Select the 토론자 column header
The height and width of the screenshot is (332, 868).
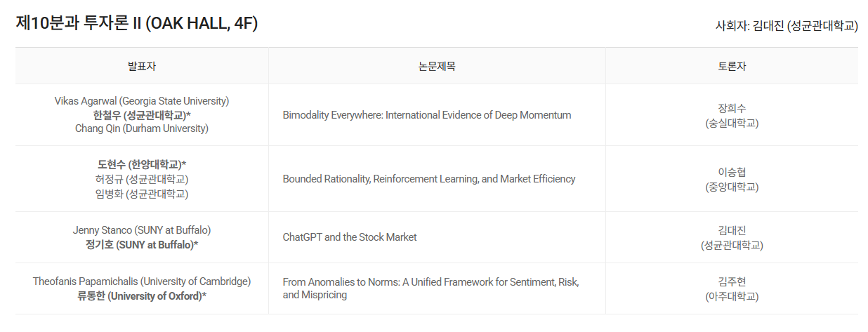[732, 66]
